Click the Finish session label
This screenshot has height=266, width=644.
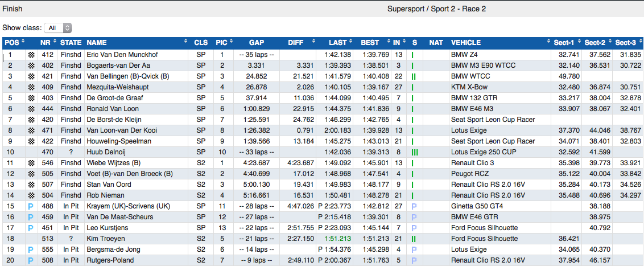(x=13, y=9)
